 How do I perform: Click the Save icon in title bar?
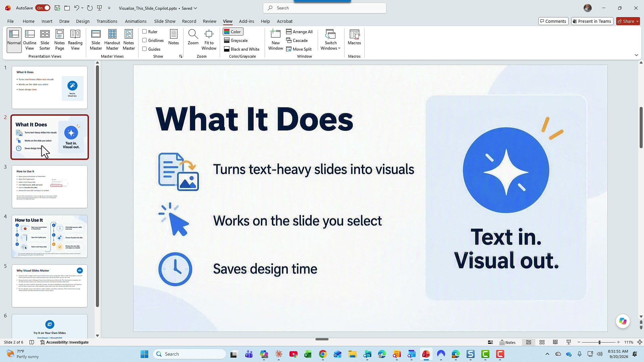[x=57, y=8]
